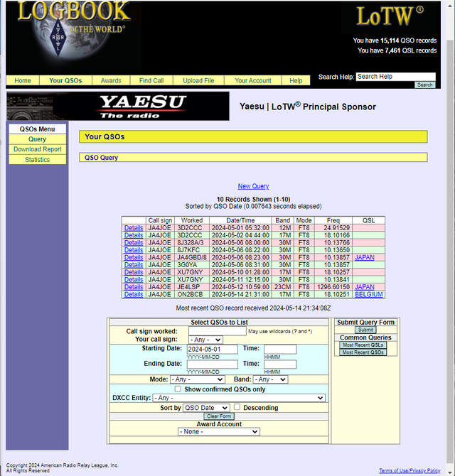
Task: Open Details for the 3G0YA QSO
Action: [134, 265]
